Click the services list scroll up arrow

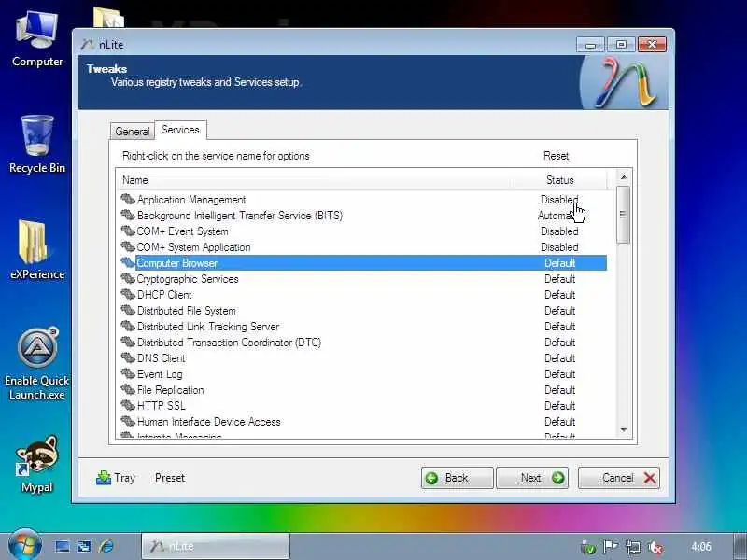point(624,177)
